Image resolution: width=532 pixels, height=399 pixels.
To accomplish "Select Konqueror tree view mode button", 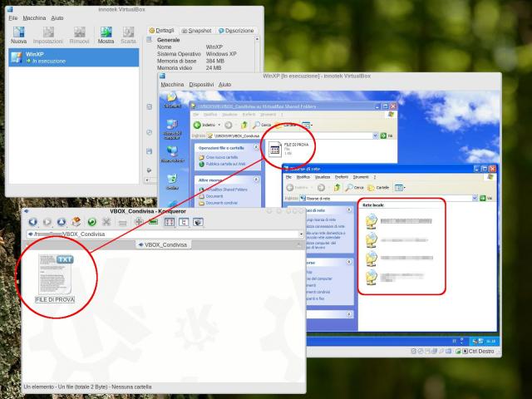I will click(x=184, y=222).
